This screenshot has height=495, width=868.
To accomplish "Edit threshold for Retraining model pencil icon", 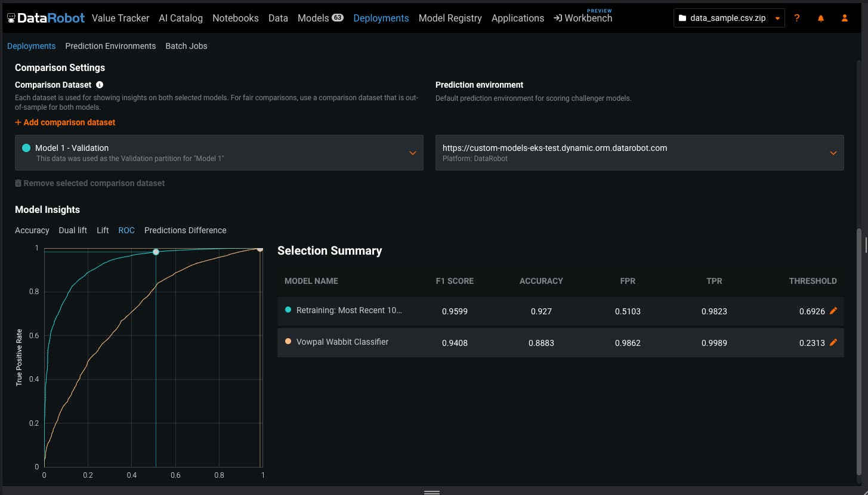I will point(833,311).
